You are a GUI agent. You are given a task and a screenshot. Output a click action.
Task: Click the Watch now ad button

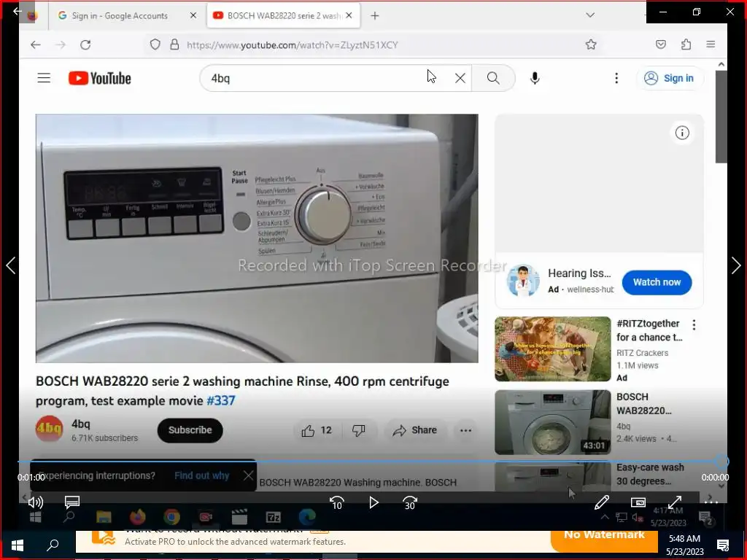coord(657,282)
